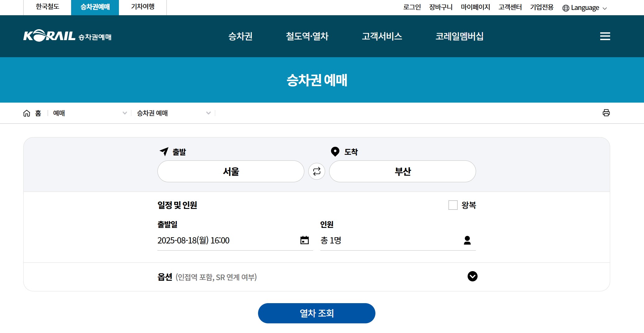Open the departure date calendar icon
This screenshot has height=333, width=644.
coord(305,240)
